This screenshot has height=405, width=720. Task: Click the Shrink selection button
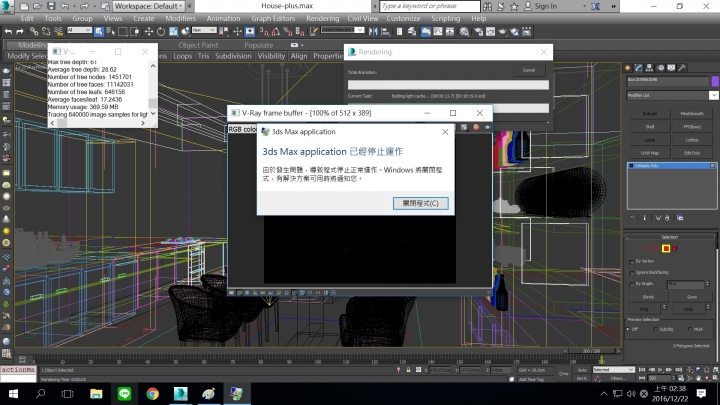click(648, 297)
